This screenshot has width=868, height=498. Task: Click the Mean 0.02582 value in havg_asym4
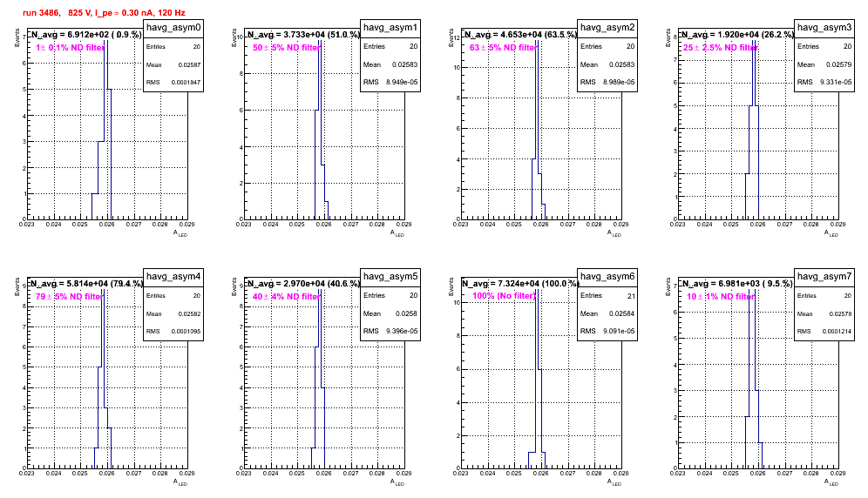click(189, 313)
